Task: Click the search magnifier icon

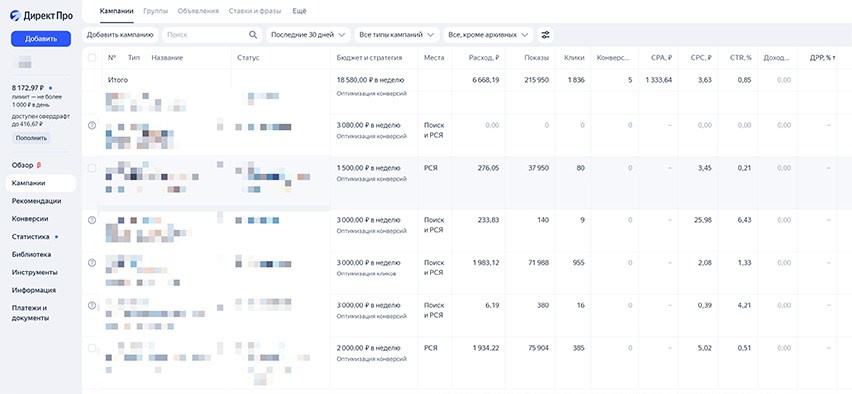Action: (253, 35)
